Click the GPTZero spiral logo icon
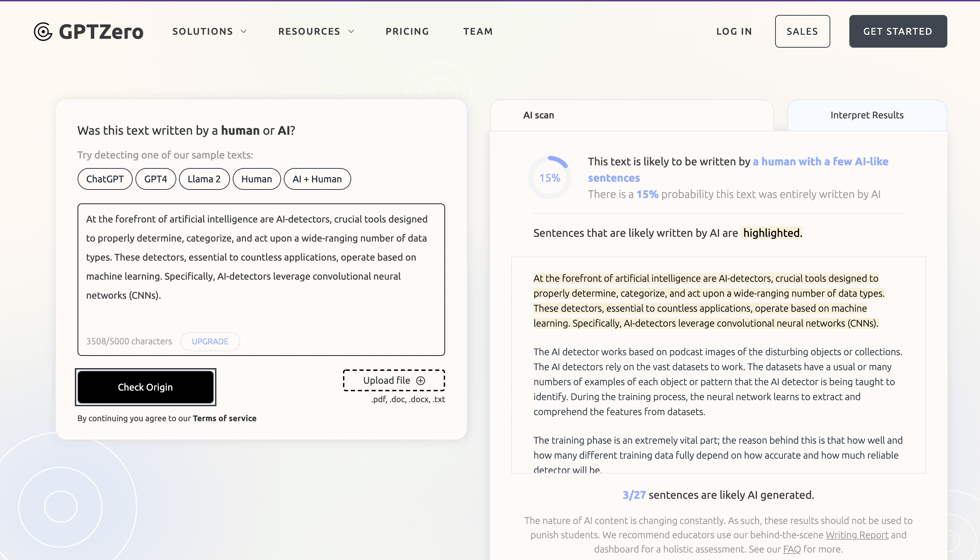The width and height of the screenshot is (980, 560). (43, 32)
